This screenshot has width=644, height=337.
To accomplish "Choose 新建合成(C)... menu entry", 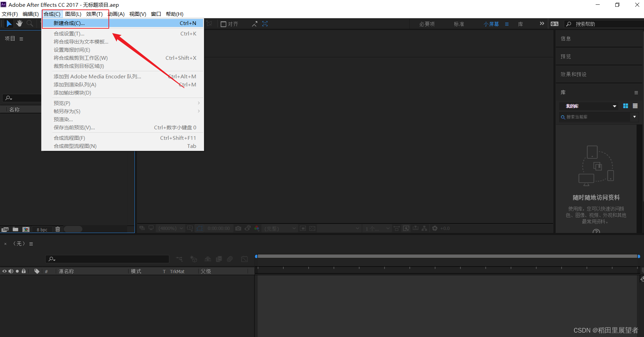I will [123, 23].
